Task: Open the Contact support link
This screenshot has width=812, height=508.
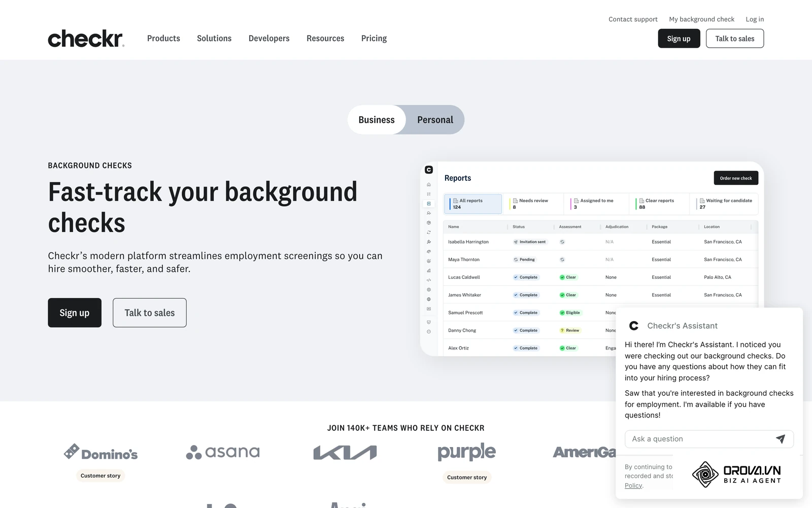Action: [633, 19]
